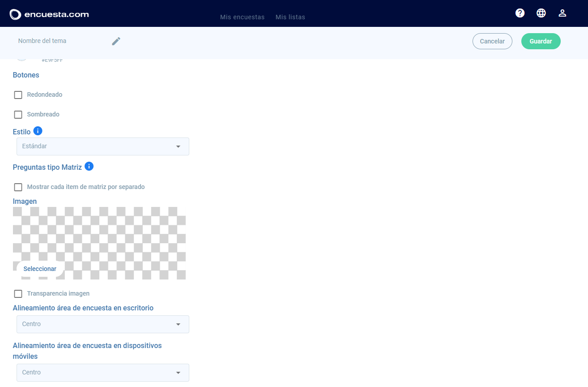The image size is (588, 387).
Task: Open desktop survey alignment dropdown
Action: pyautogui.click(x=102, y=324)
